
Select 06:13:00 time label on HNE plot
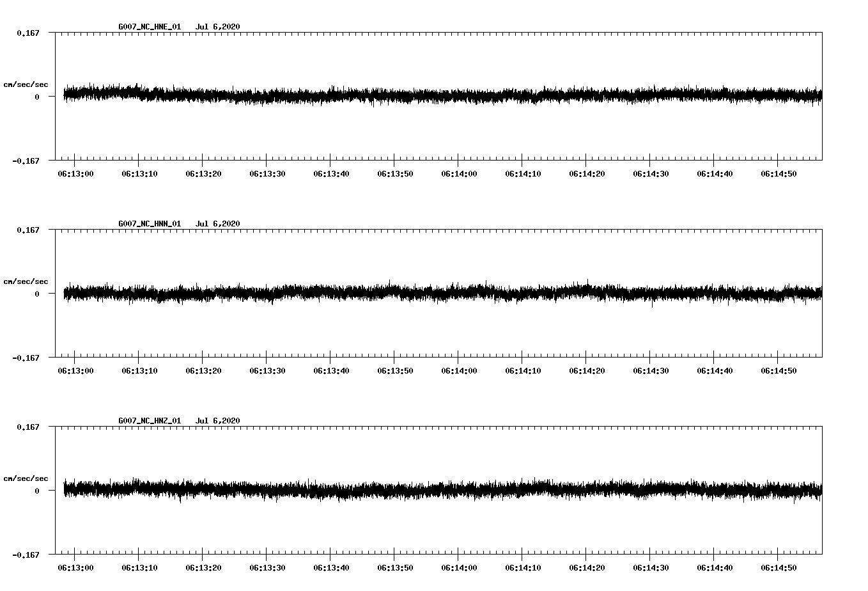75,174
